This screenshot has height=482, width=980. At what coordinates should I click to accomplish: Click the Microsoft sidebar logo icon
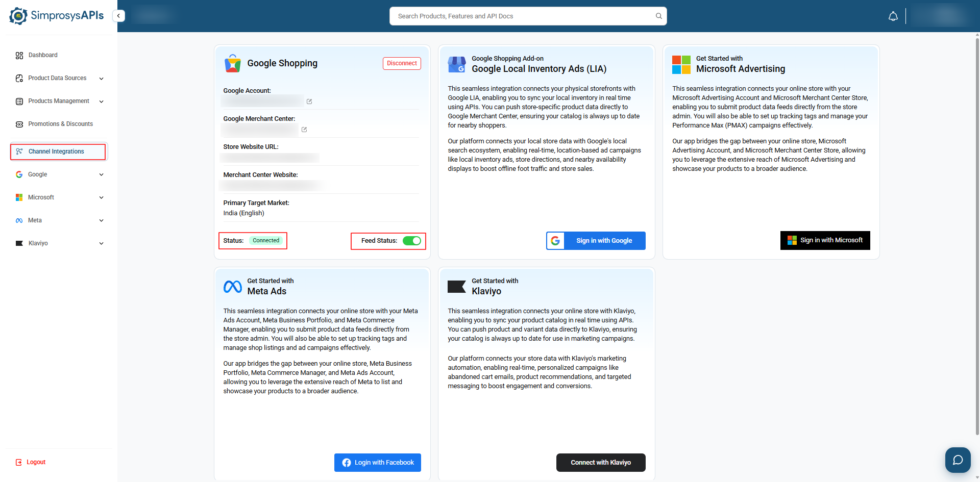tap(19, 197)
